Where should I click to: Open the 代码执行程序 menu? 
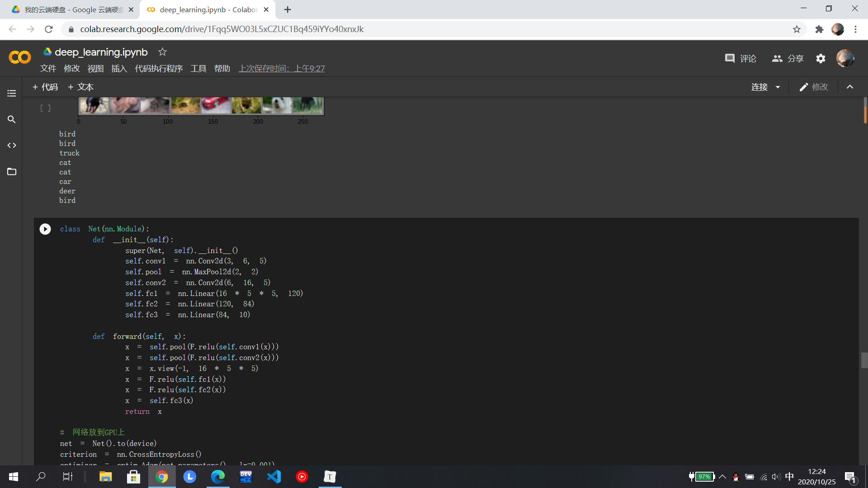click(x=159, y=69)
